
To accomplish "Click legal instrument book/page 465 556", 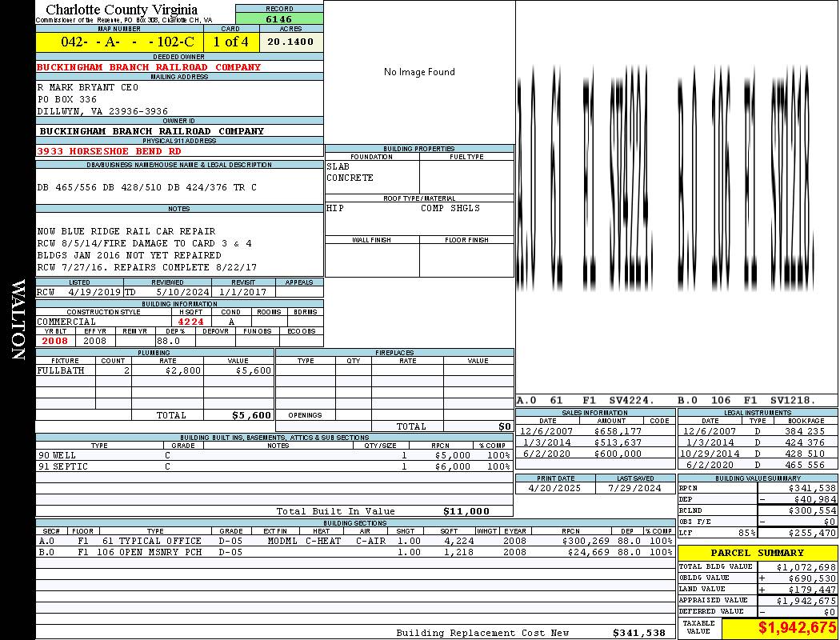I will [x=805, y=465].
